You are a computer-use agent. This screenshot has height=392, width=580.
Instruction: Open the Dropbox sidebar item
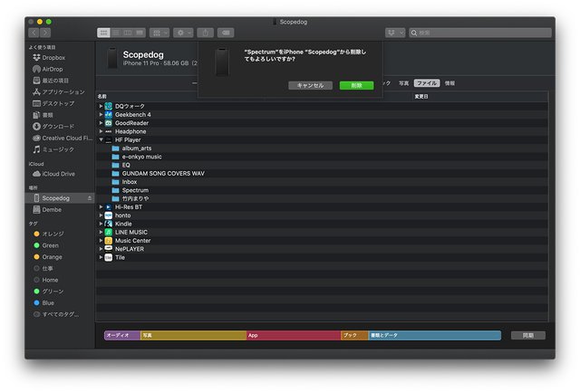pyautogui.click(x=53, y=57)
